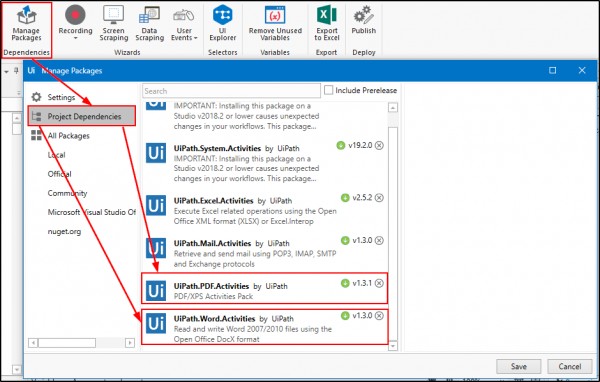Click the All Packages grid icon
Viewport: 600px width, 382px height.
[36, 135]
